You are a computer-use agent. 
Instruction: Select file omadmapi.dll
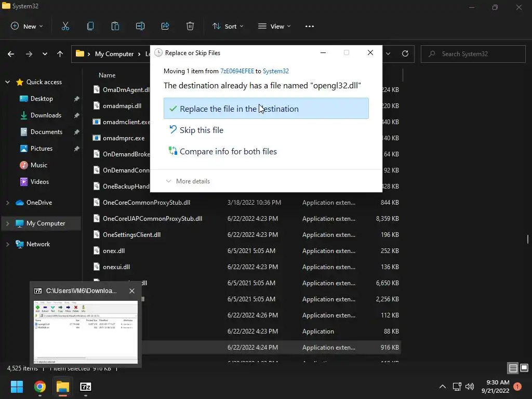[122, 106]
